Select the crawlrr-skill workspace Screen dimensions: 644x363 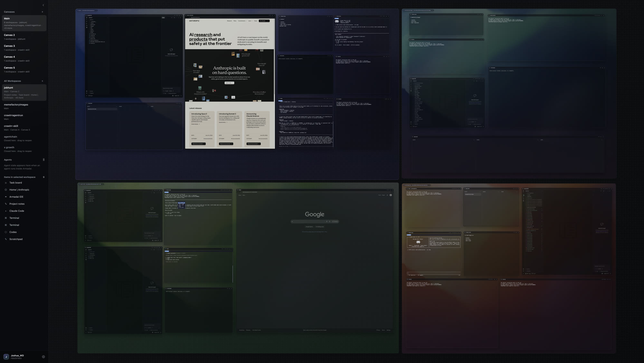pyautogui.click(x=24, y=128)
